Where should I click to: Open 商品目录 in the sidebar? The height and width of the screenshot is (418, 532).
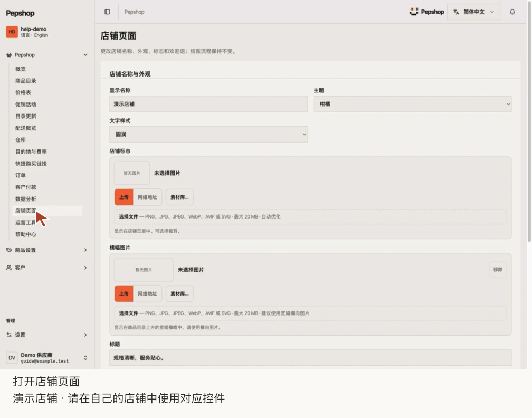[26, 81]
